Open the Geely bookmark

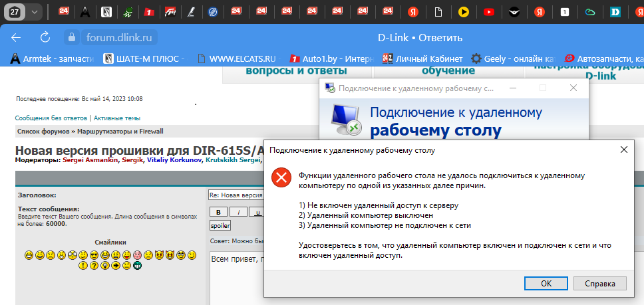click(x=514, y=58)
